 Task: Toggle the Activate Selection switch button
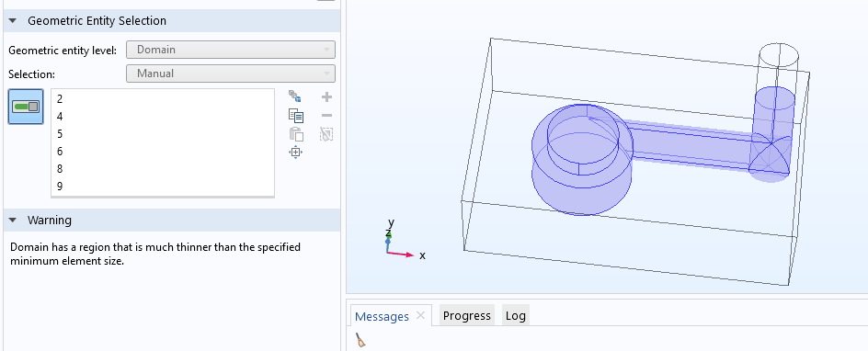pos(26,107)
